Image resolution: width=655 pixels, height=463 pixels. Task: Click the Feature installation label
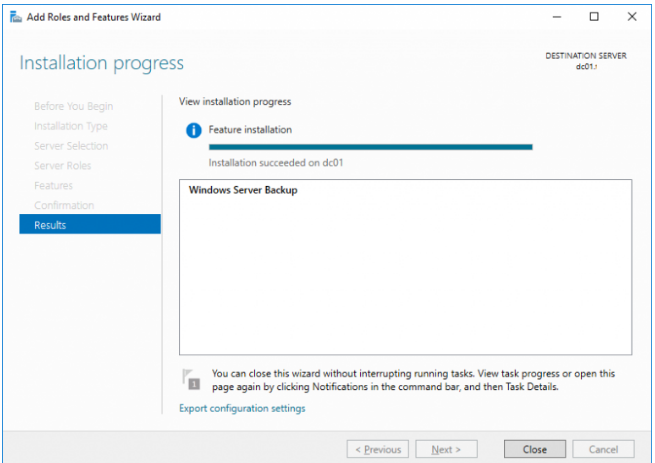[x=250, y=130]
